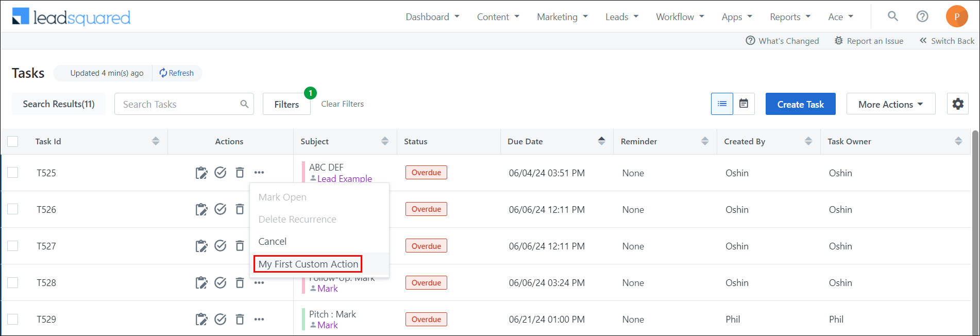
Task: Toggle the select-all tasks checkbox
Action: [13, 141]
